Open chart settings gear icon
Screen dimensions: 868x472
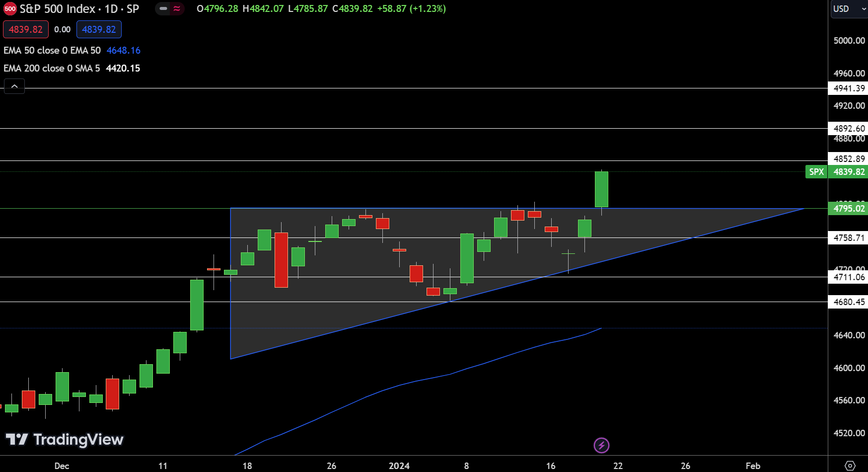click(850, 466)
